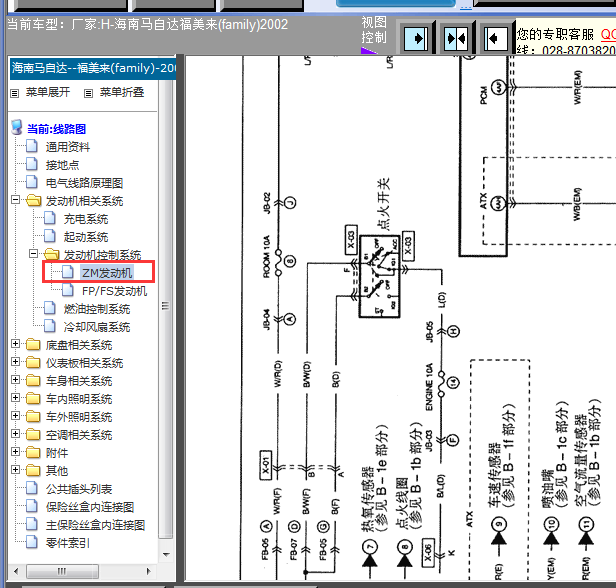
Task: Expand the 车外照明系统 folder
Action: [15, 416]
